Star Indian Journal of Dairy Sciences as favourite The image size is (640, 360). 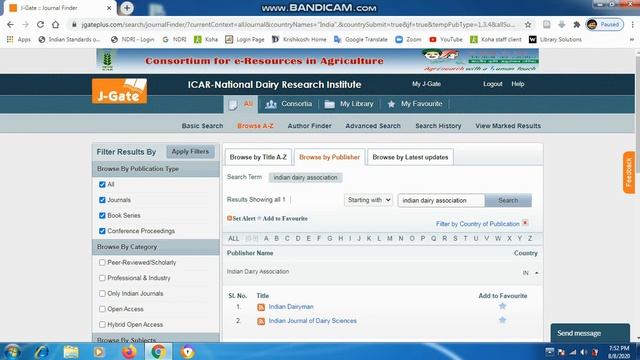point(502,320)
